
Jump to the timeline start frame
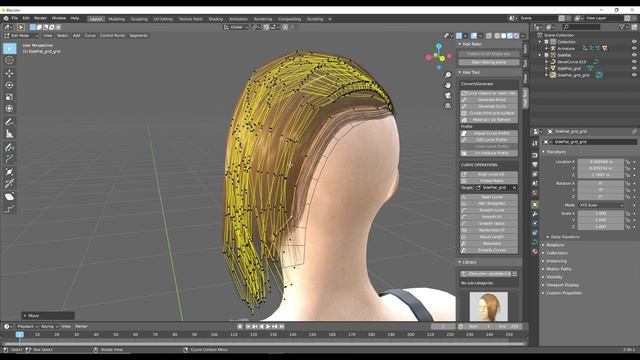[248, 327]
